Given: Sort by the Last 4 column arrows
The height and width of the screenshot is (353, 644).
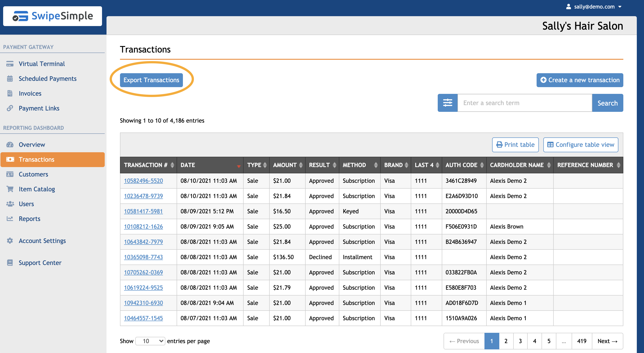Looking at the screenshot, I should (x=437, y=165).
